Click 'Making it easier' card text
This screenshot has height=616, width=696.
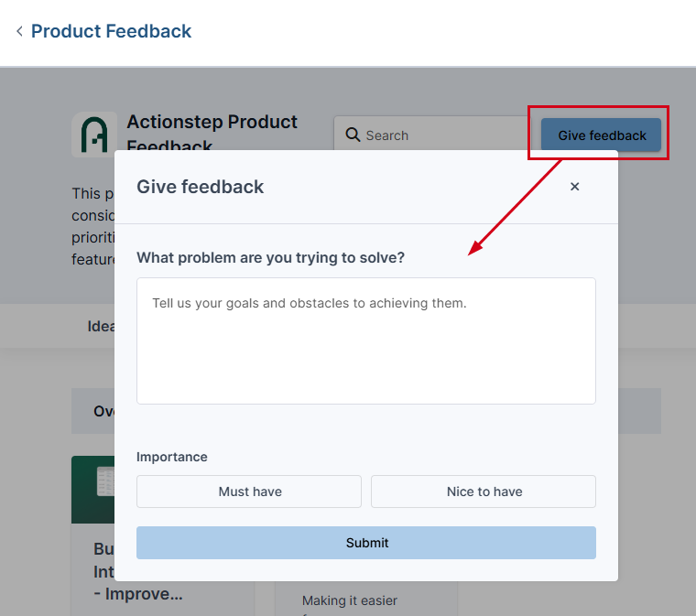pyautogui.click(x=350, y=600)
